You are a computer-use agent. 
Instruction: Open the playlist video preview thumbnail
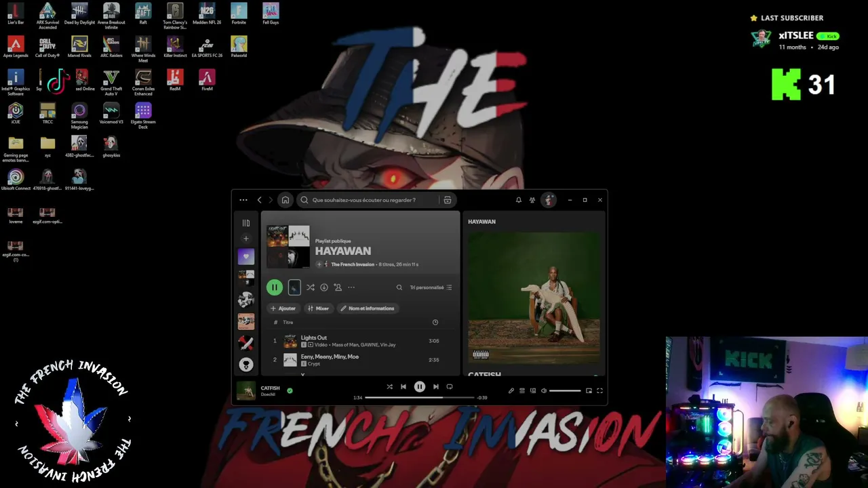click(x=294, y=287)
